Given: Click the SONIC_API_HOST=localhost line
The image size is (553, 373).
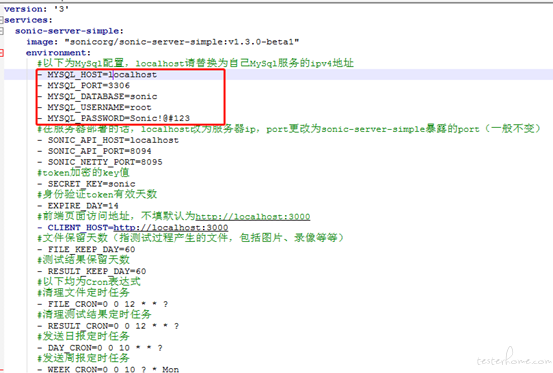Looking at the screenshot, I should point(108,140).
